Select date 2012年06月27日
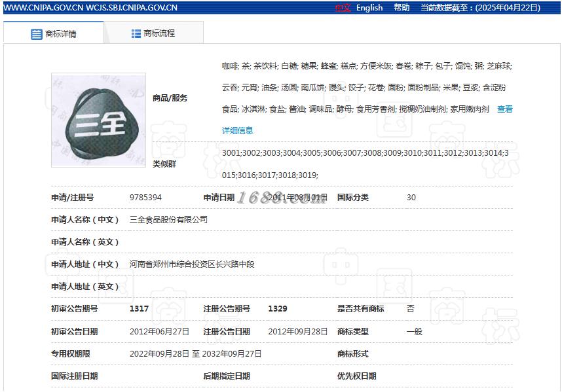The height and width of the screenshot is (392, 562). [x=159, y=332]
